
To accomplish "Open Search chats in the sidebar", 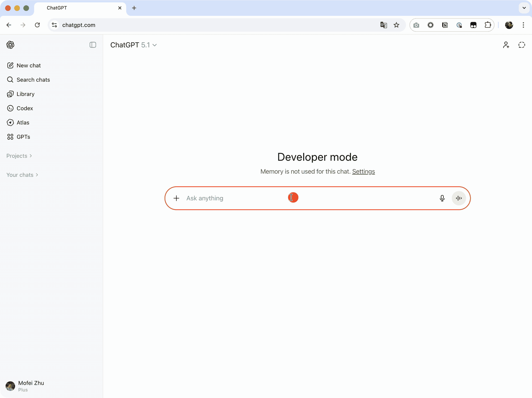I will (x=33, y=80).
